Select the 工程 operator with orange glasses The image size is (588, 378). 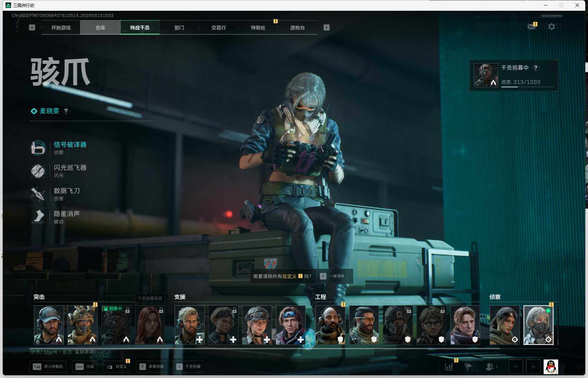[364, 325]
